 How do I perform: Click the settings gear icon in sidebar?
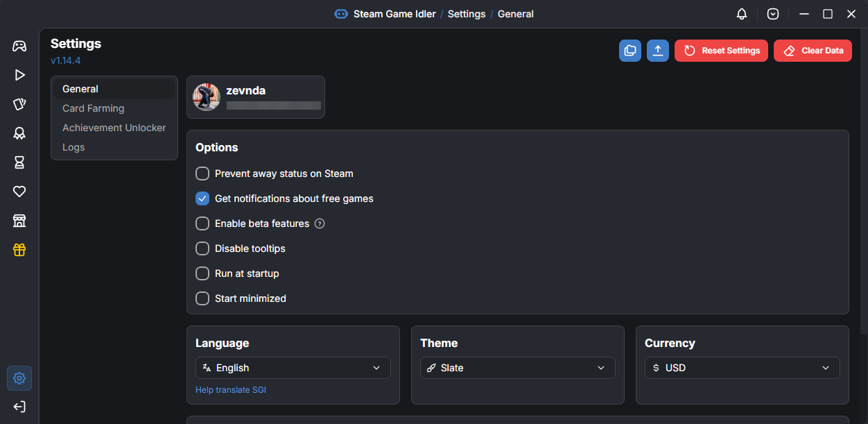[x=19, y=378]
